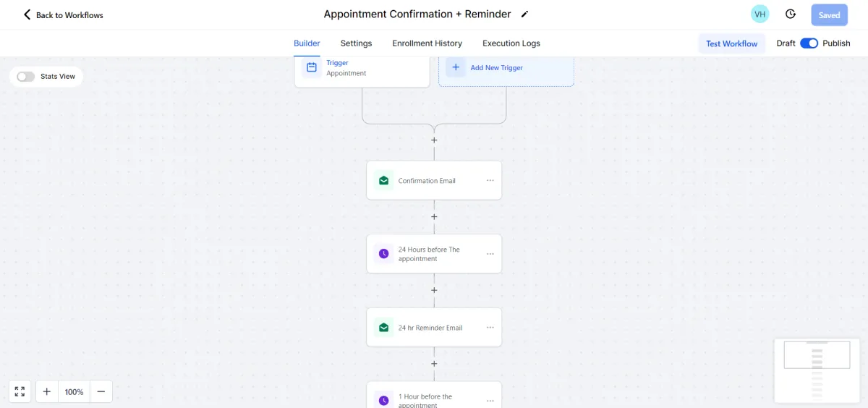The image size is (868, 408).
Task: Zoom out with the minus button
Action: (101, 391)
